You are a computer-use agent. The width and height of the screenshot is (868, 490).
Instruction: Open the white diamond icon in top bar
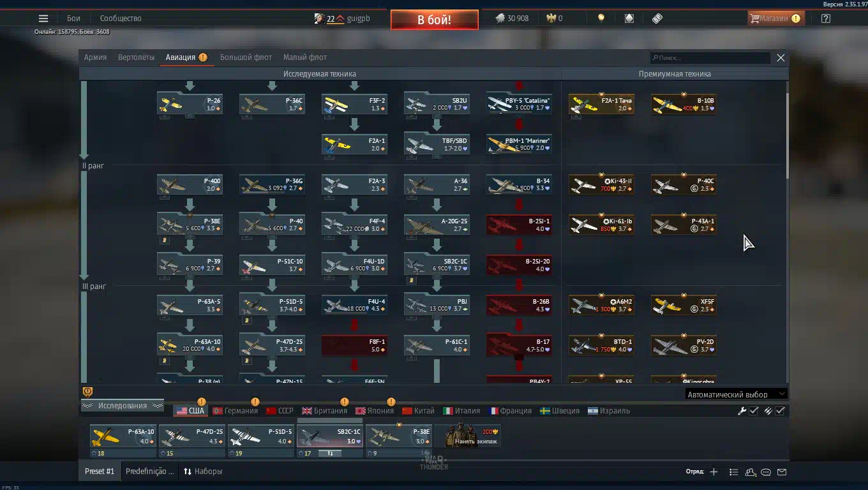click(x=629, y=19)
